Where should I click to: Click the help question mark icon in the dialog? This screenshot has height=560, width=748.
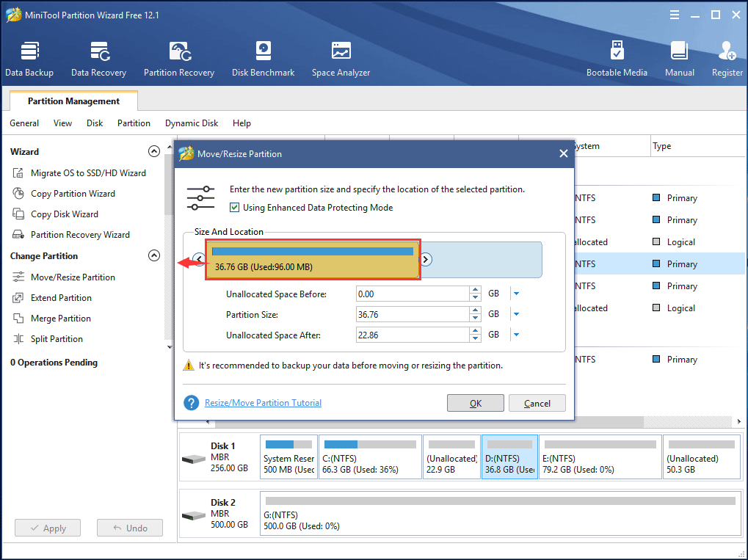click(192, 403)
